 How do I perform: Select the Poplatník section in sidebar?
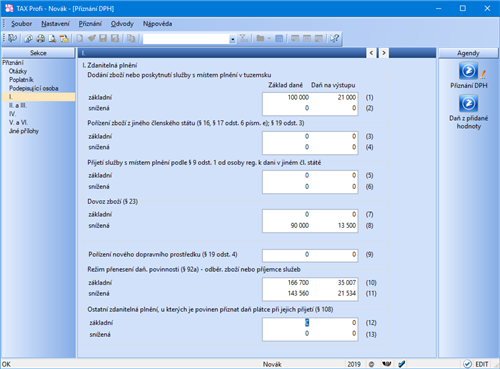[21, 80]
